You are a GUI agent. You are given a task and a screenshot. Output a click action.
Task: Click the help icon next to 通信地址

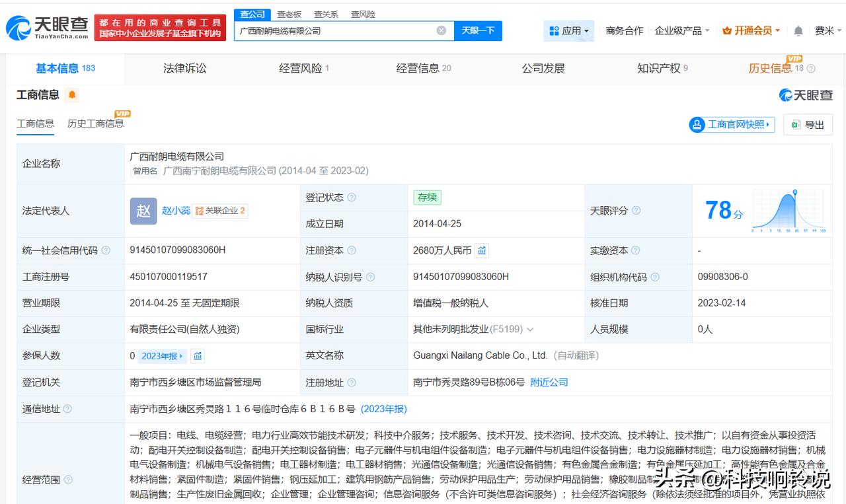click(x=67, y=410)
